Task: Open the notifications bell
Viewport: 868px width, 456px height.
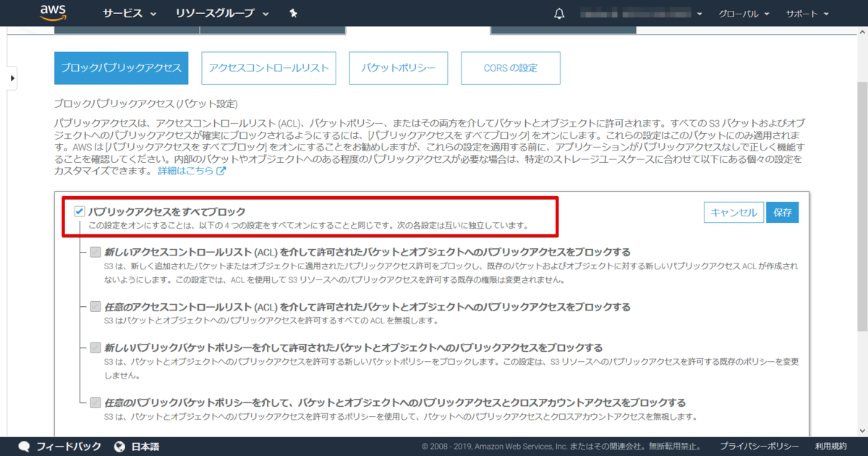Action: (559, 14)
